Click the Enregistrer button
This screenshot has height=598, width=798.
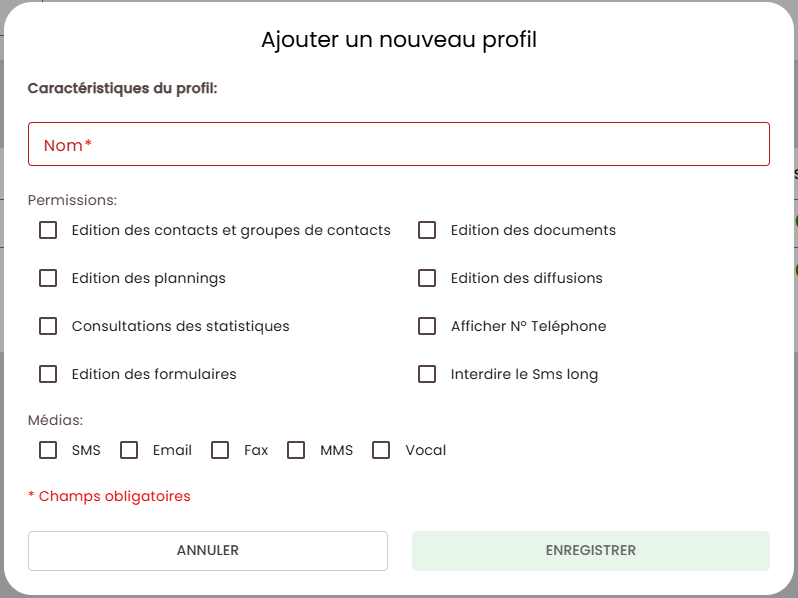pyautogui.click(x=590, y=550)
